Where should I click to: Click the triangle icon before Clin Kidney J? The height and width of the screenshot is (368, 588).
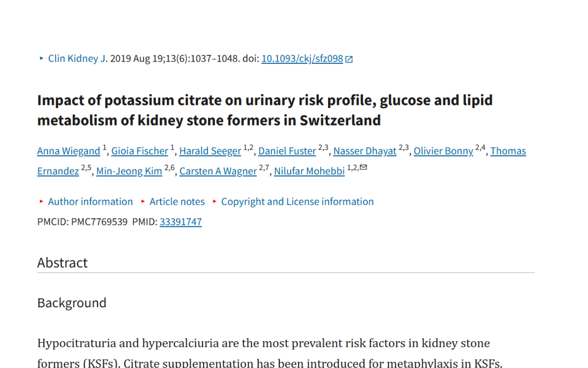41,58
